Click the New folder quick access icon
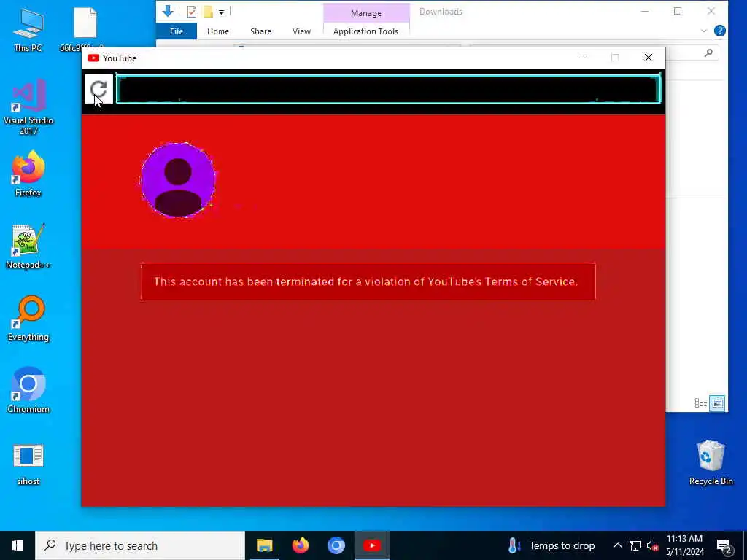 [x=208, y=12]
